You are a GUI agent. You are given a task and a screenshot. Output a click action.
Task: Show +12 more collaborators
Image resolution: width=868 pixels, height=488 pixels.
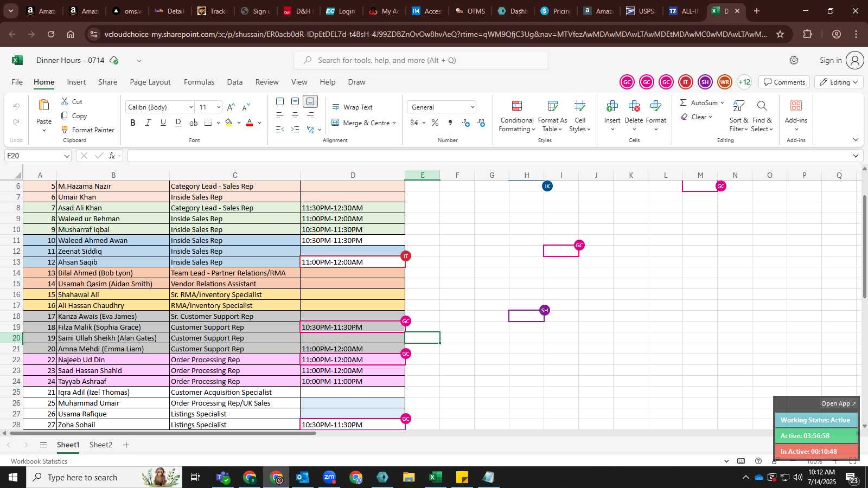[744, 82]
